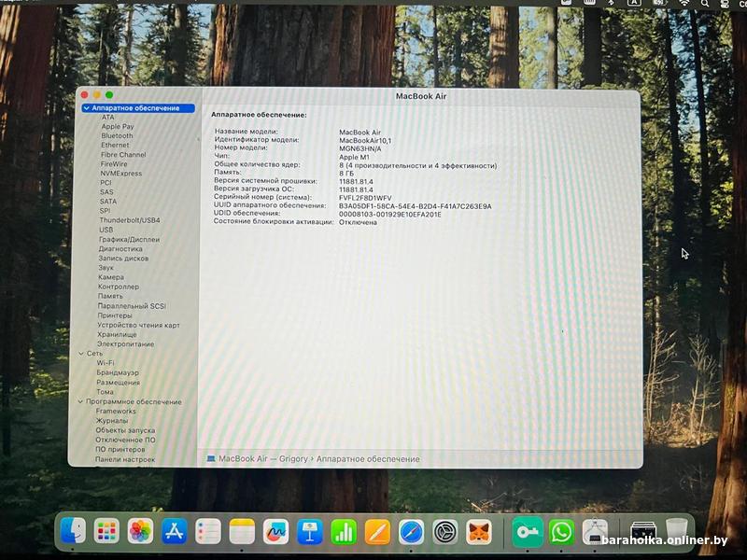
Task: Open the Диагностика section
Action: (120, 249)
